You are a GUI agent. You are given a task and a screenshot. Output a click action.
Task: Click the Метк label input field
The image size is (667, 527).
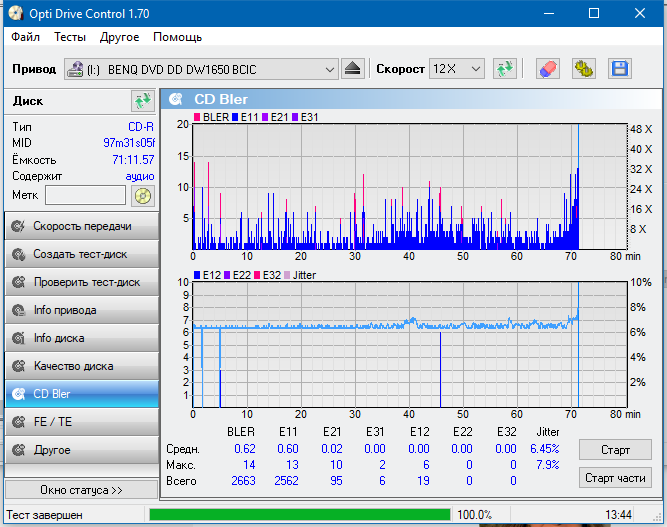pos(85,195)
